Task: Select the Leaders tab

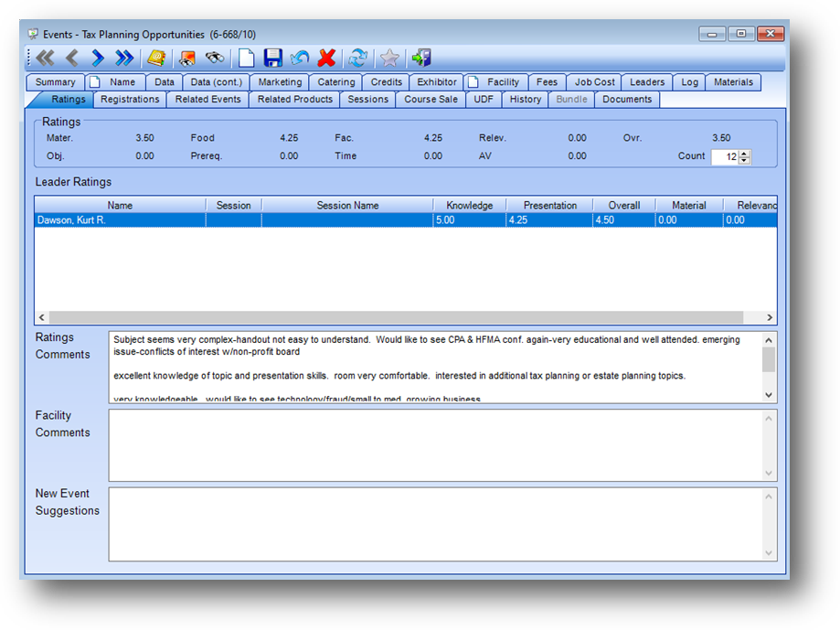Action: tap(647, 82)
